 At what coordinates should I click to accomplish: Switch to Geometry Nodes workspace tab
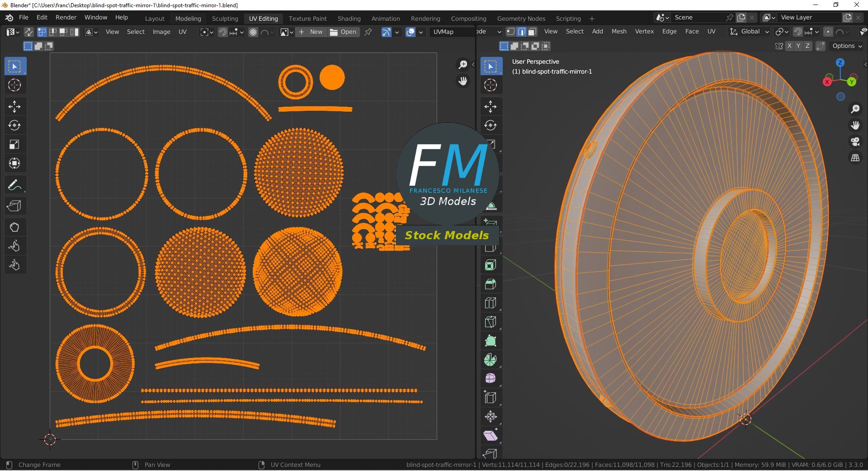click(521, 19)
